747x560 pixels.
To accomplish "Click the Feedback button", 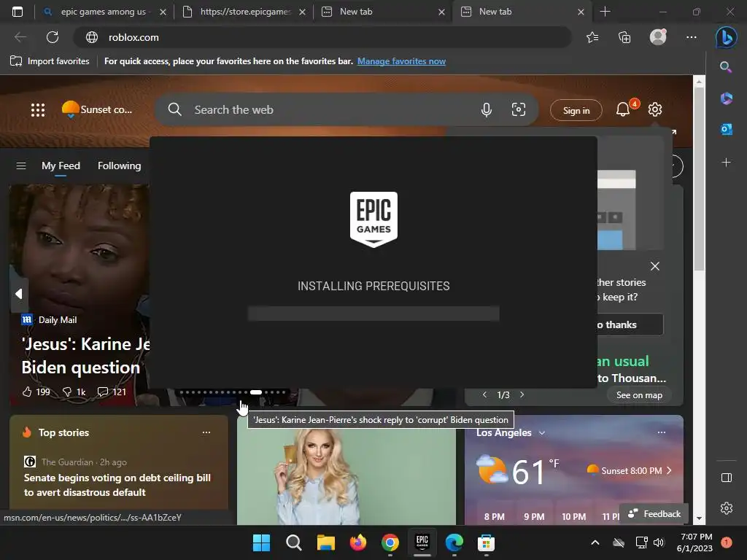I will [654, 514].
